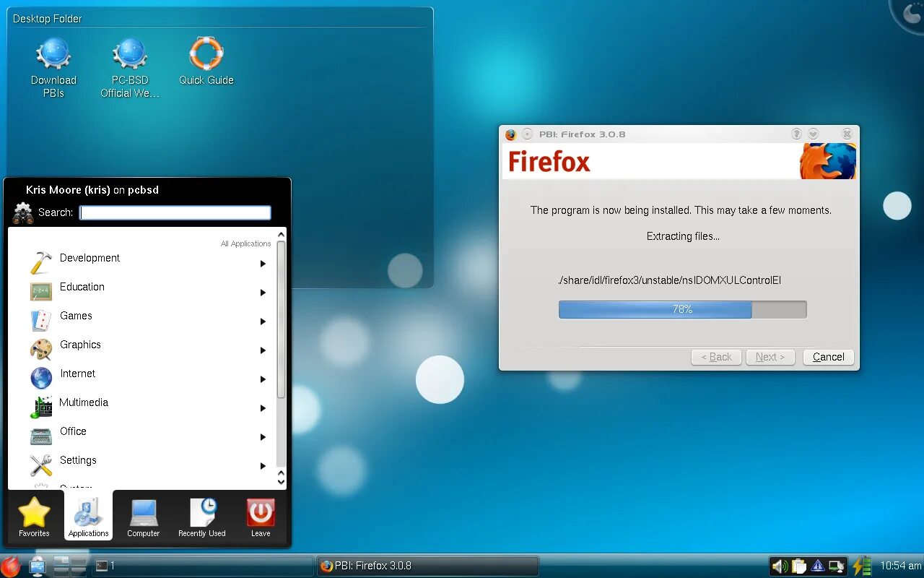Screen dimensions: 924x578
Task: Click the Graphics palette icon
Action: [41, 350]
